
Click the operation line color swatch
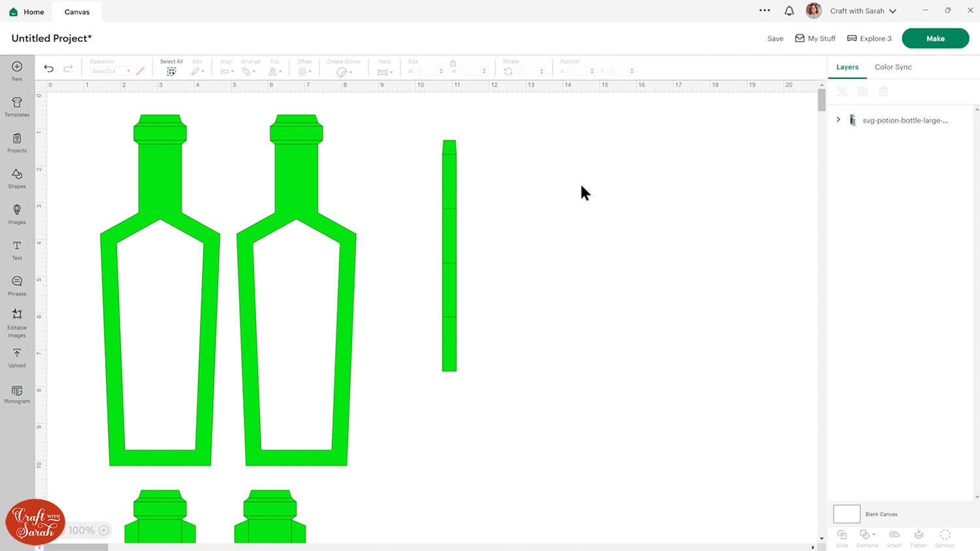140,71
